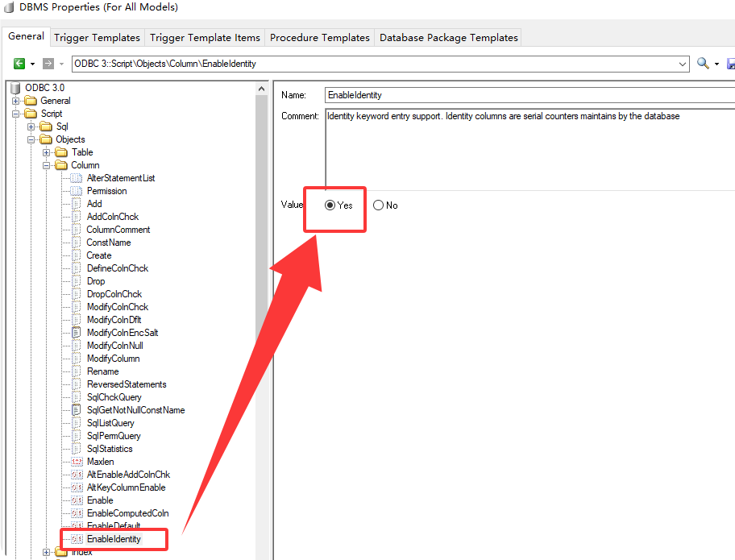The width and height of the screenshot is (735, 560).
Task: Select the ModifyColnChck tree item
Action: point(118,307)
